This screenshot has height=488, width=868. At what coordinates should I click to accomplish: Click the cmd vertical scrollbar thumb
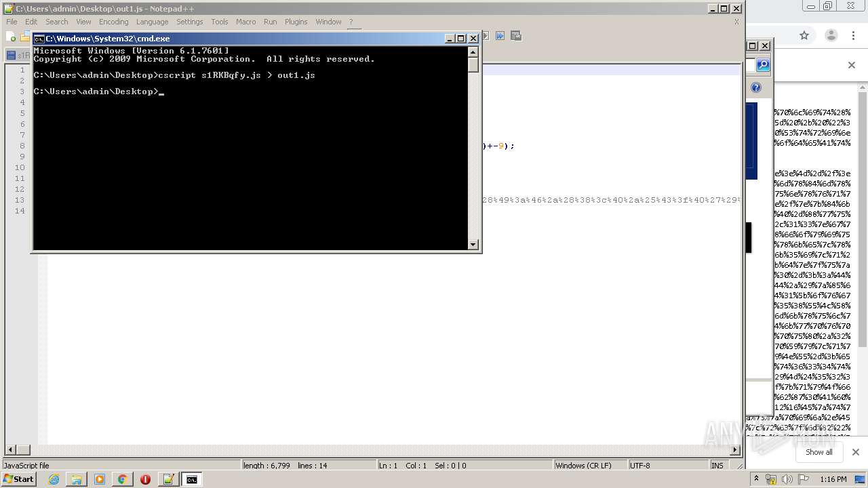pos(473,65)
